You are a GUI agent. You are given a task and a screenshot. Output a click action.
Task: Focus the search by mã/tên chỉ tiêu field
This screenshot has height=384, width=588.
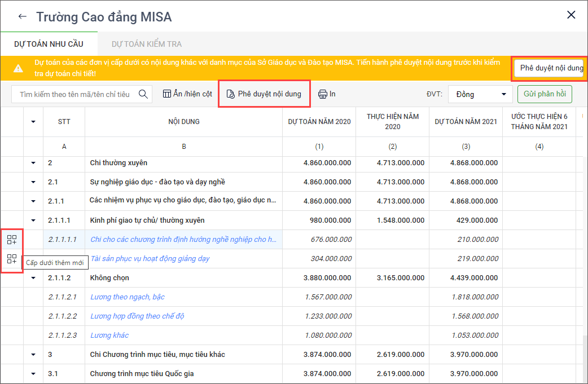(75, 94)
